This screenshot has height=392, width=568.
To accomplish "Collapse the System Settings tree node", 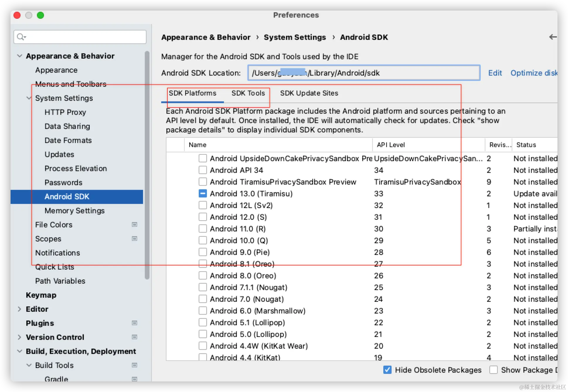I will click(29, 98).
